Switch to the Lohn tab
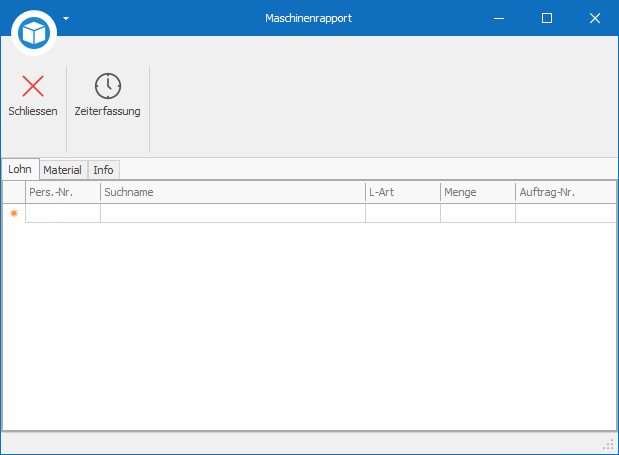 point(20,169)
